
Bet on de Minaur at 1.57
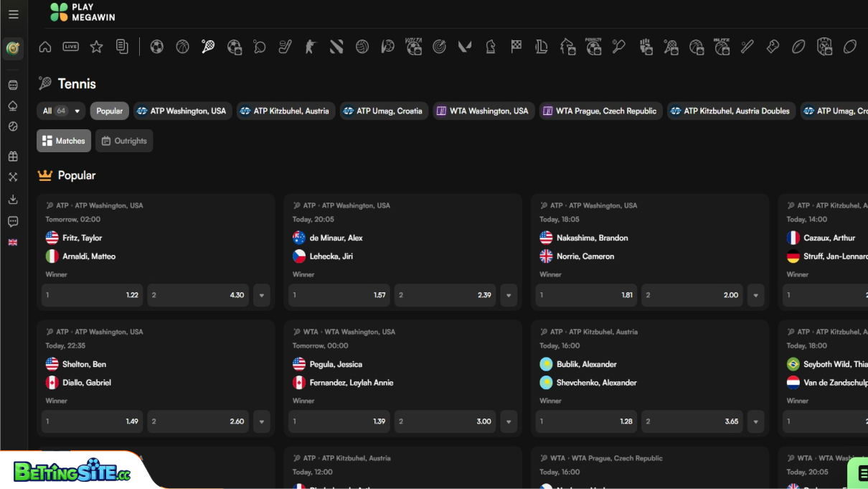(x=339, y=295)
